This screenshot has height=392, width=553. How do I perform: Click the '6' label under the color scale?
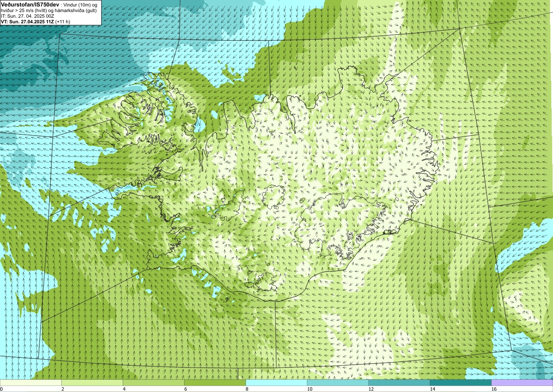coord(185,389)
